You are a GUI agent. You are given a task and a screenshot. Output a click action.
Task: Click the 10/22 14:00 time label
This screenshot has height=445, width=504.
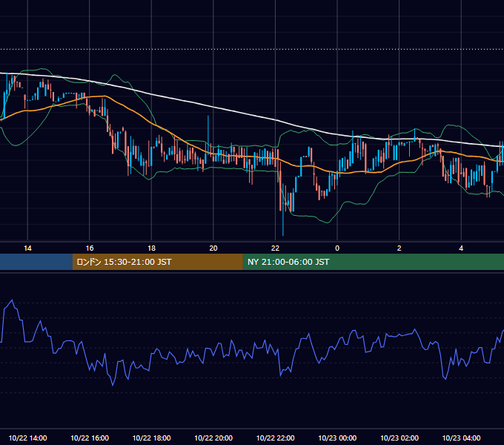click(27, 438)
